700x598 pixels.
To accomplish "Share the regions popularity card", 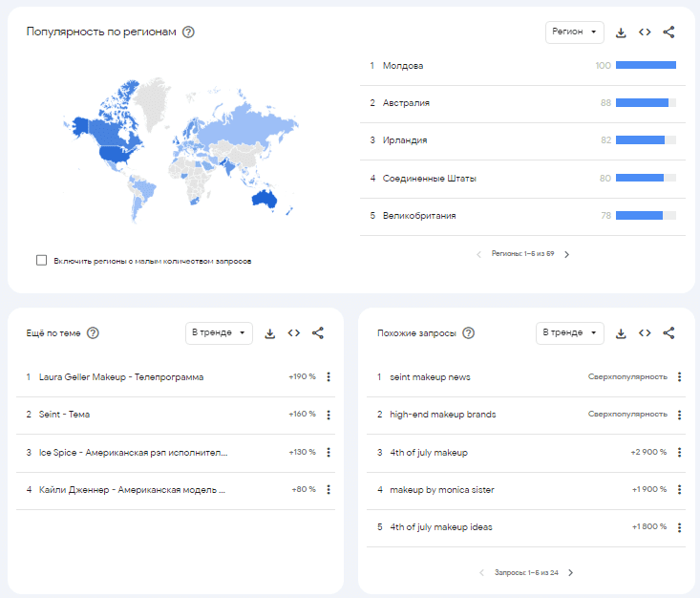I will (668, 32).
